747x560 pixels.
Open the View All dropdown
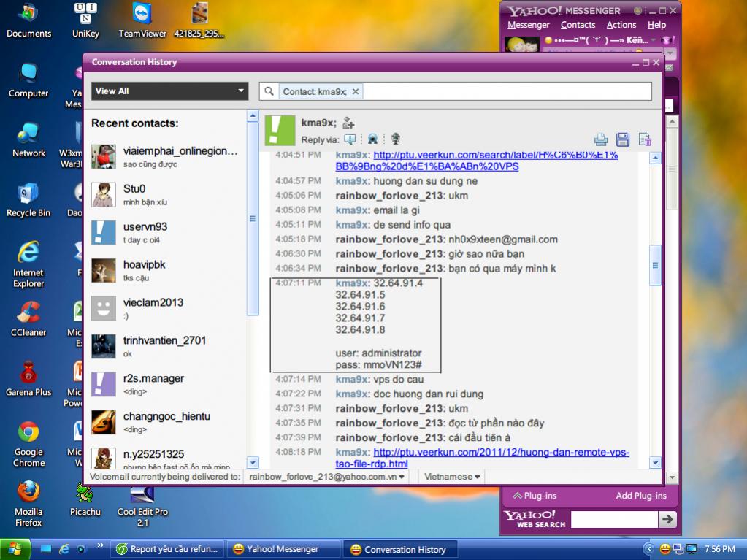[170, 91]
